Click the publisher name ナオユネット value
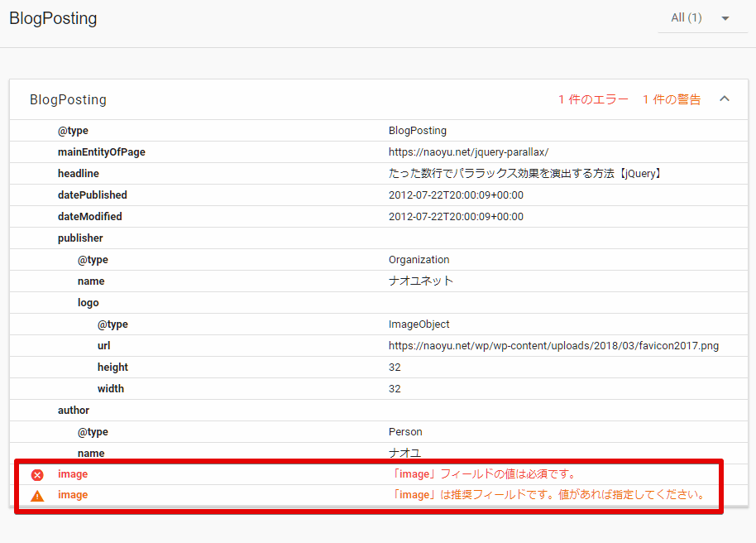 [421, 281]
